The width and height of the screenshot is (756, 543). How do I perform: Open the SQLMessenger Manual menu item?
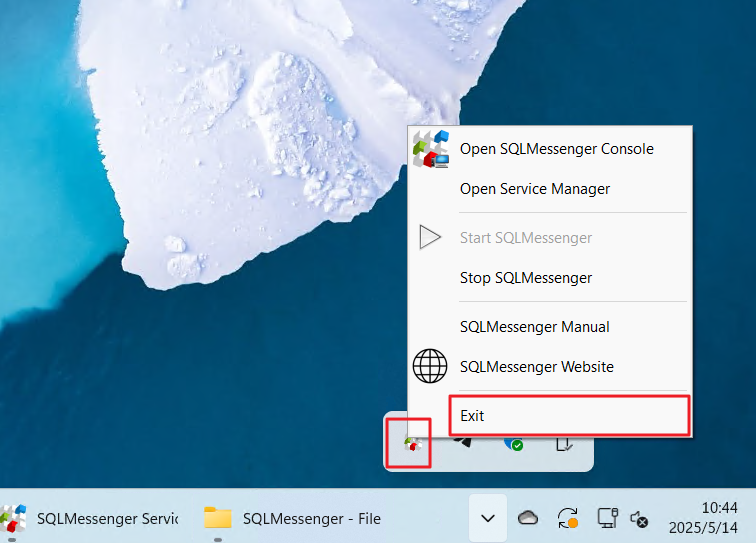pyautogui.click(x=550, y=327)
